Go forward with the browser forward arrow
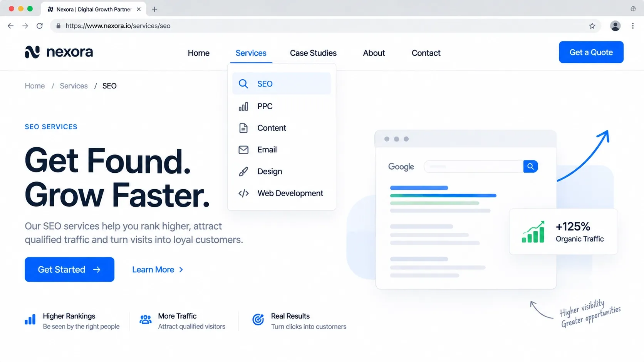Viewport: 644px width, 362px height. (25, 26)
